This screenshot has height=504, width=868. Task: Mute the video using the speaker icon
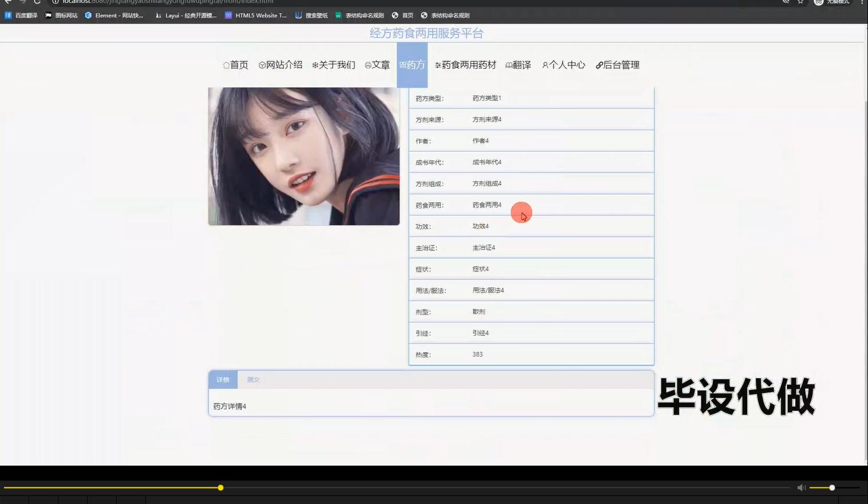pos(801,487)
